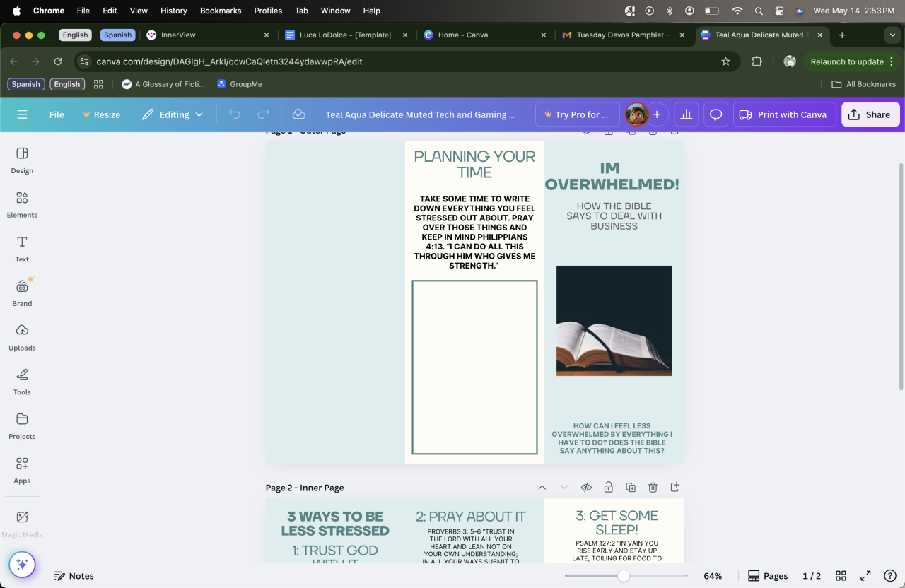Open site information dropdown in address bar

(84, 61)
